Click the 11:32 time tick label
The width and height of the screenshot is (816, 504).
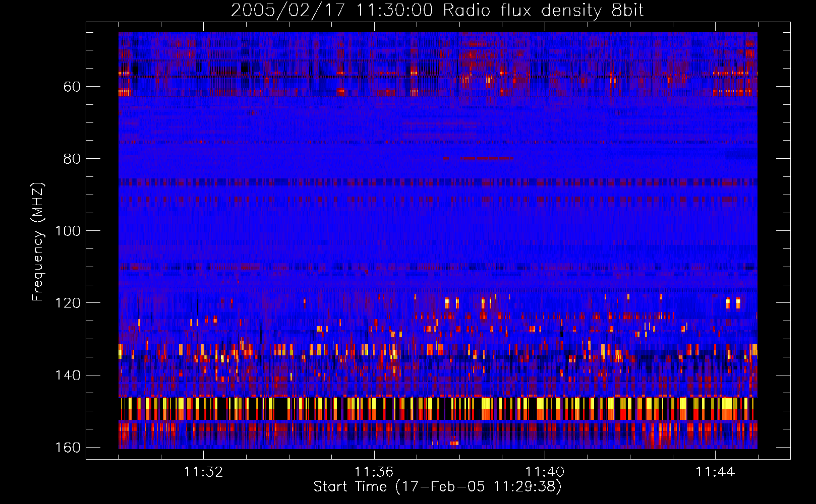(203, 472)
